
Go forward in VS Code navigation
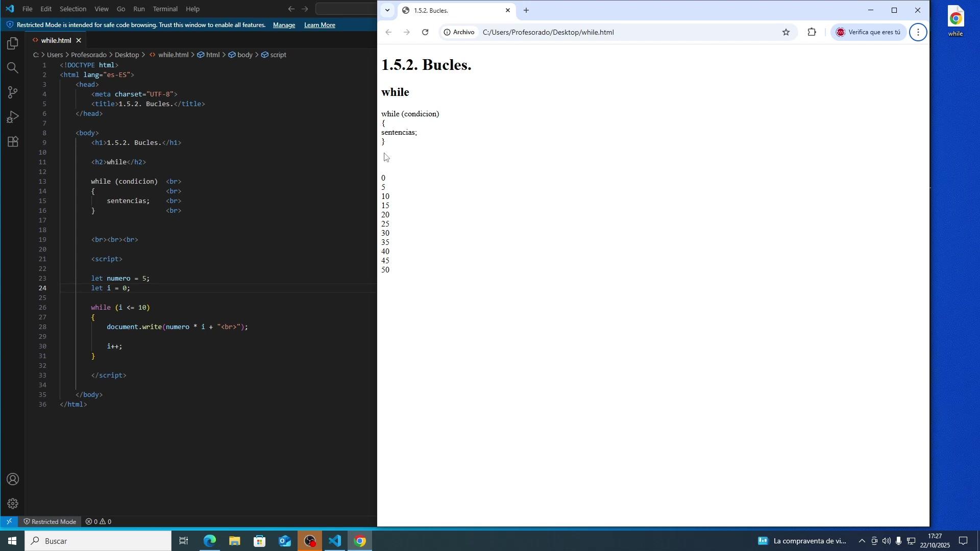point(305,9)
